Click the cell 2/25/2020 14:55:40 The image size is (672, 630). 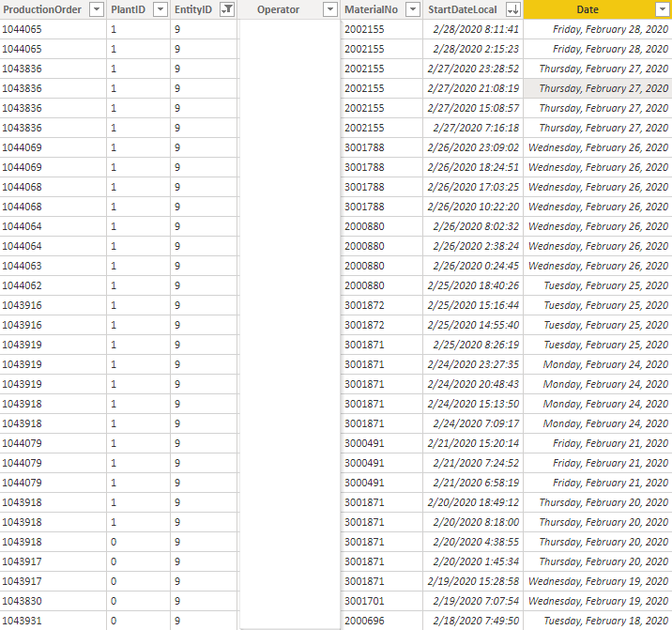(473, 325)
